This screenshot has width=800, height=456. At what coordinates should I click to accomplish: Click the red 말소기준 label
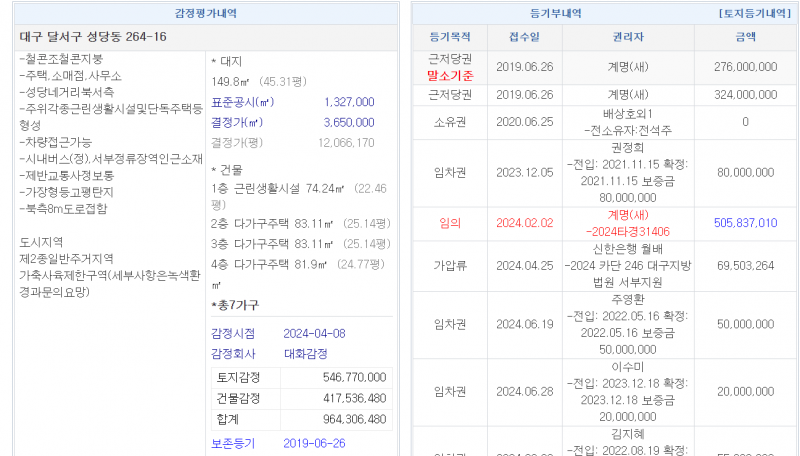[450, 75]
